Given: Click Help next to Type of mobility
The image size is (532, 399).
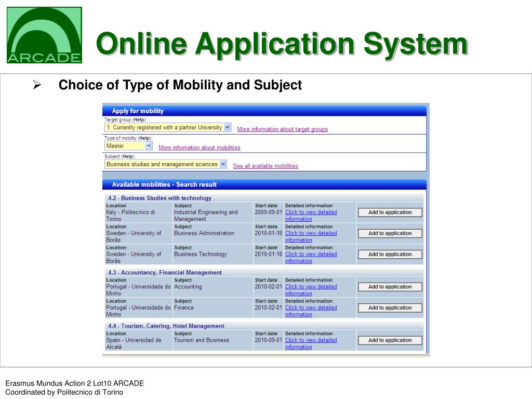Looking at the screenshot, I should (144, 138).
